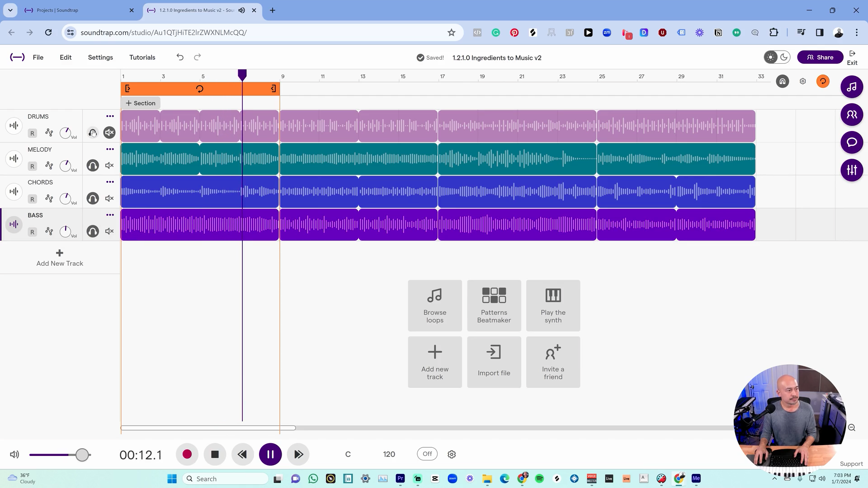Pause playback with the pause button
Screen dimensions: 868x488
coord(270,455)
